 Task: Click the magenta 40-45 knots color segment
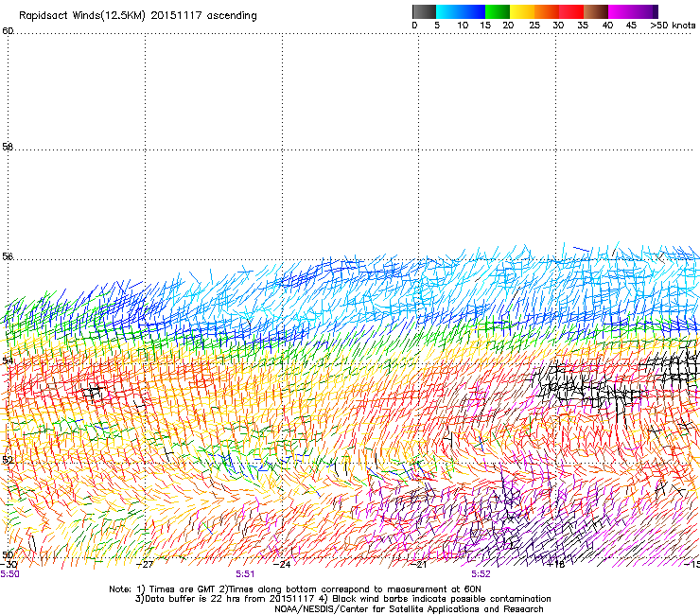(621, 11)
